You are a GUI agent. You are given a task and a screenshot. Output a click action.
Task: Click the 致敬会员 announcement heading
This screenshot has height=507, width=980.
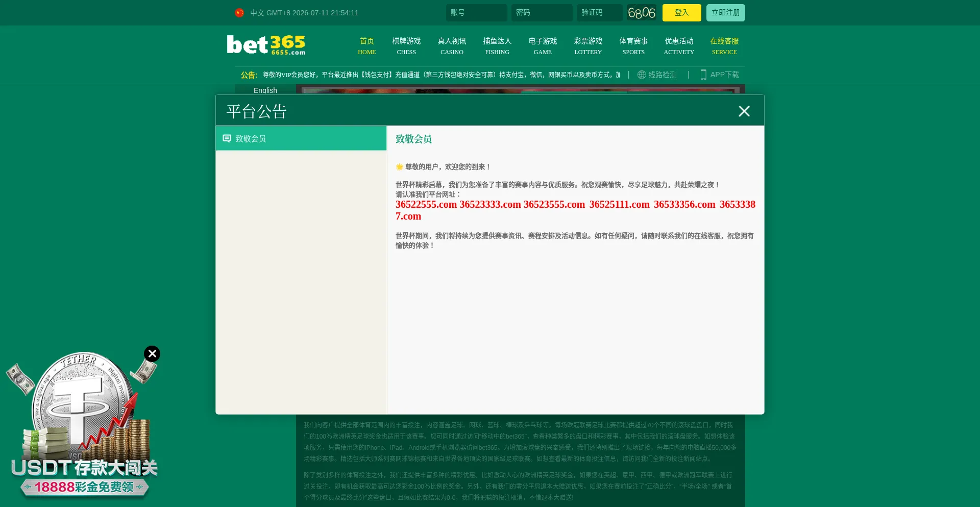[x=414, y=139]
